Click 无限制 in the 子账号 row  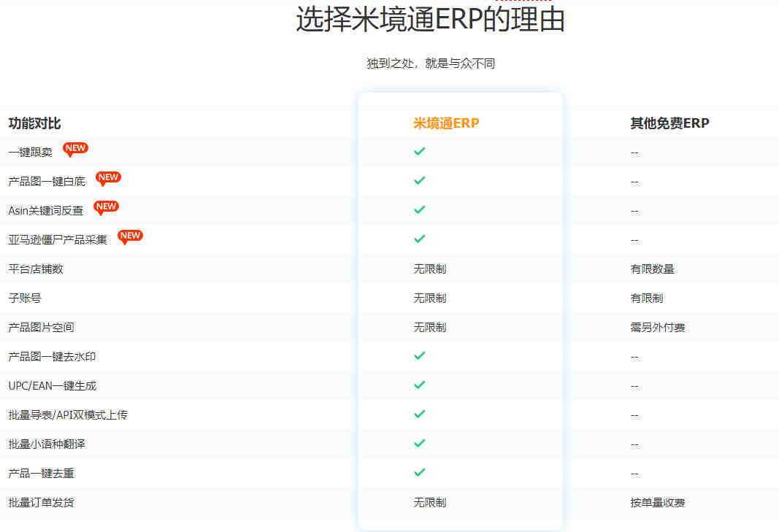[430, 298]
